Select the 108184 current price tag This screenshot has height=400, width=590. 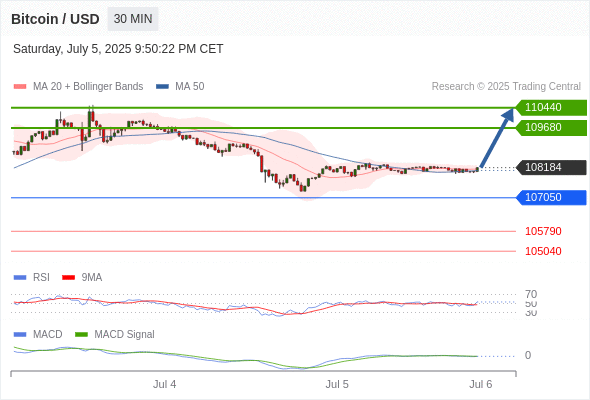click(x=551, y=167)
